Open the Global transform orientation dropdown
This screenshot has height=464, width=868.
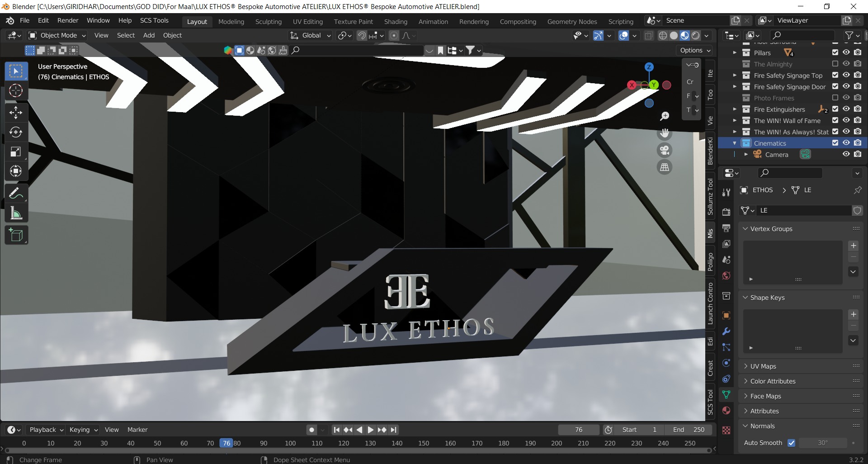(311, 35)
